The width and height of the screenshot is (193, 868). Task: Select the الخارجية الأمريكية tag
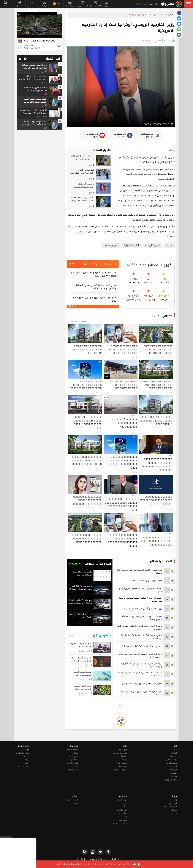(x=131, y=245)
